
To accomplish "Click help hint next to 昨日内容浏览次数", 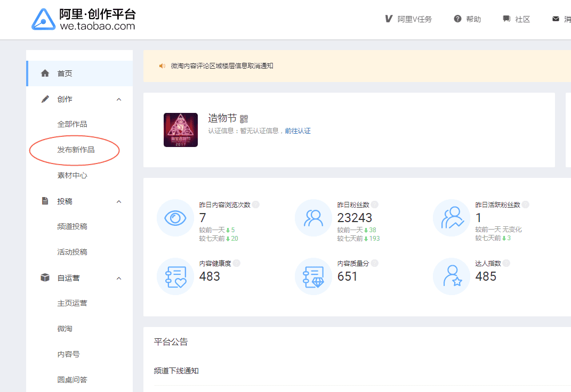I will coord(256,205).
